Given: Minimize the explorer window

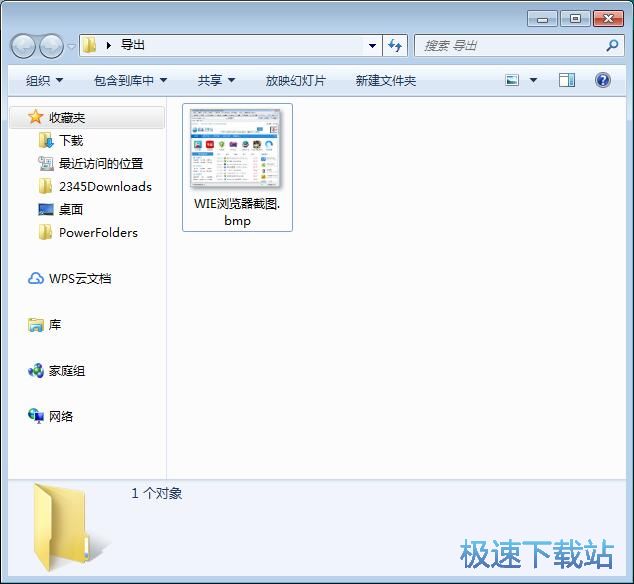Looking at the screenshot, I should (542, 19).
